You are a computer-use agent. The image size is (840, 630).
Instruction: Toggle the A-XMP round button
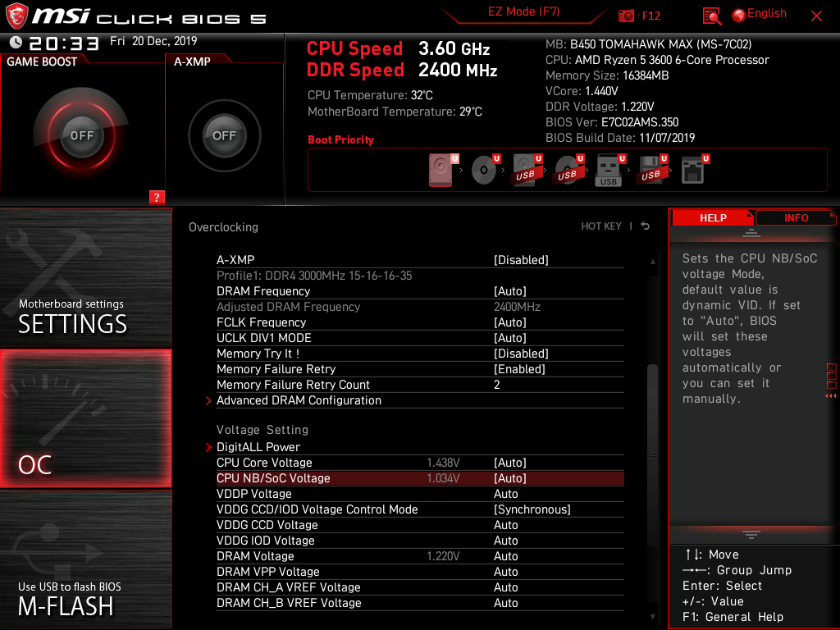pos(225,135)
